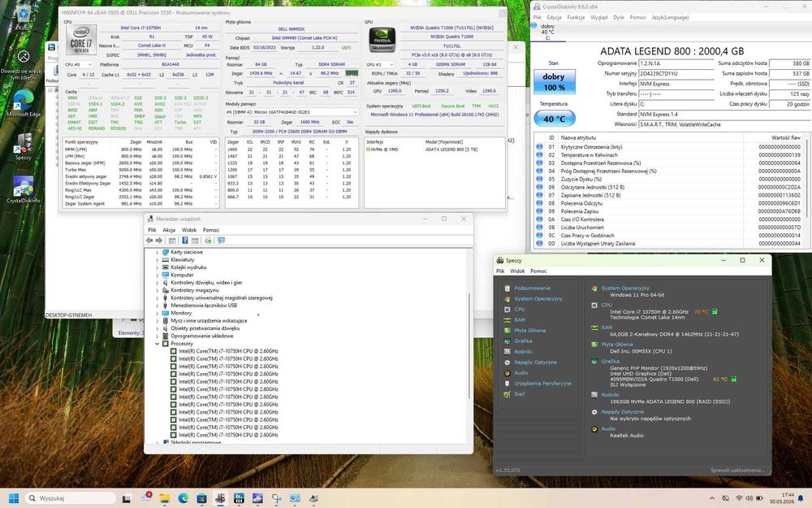Select Kontrolery dźwięku, wideo i gier item
This screenshot has height=508, width=812.
point(206,283)
